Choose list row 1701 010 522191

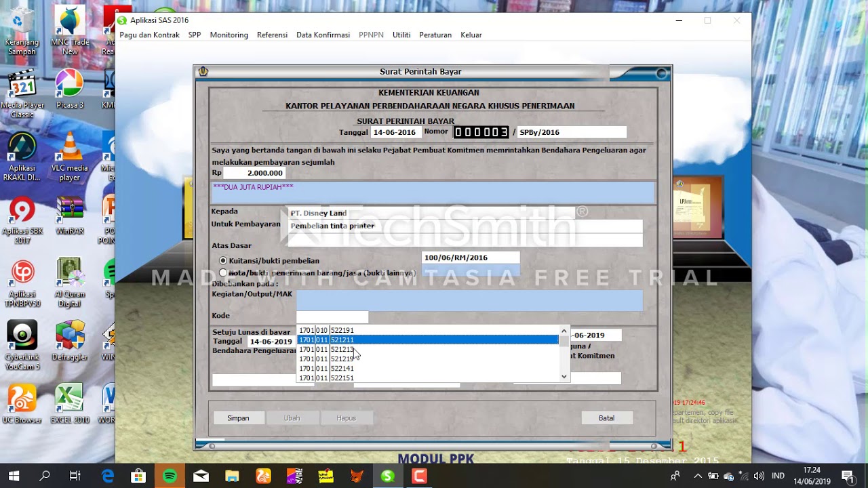(x=428, y=330)
